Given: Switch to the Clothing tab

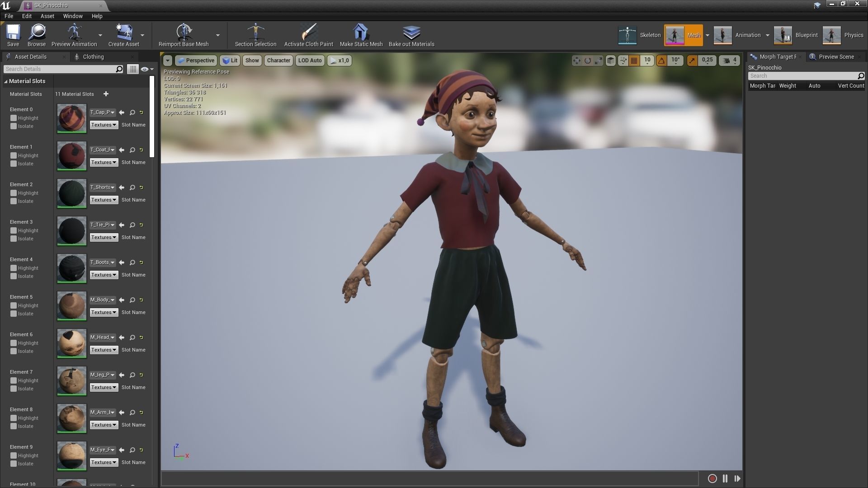Looking at the screenshot, I should point(93,57).
